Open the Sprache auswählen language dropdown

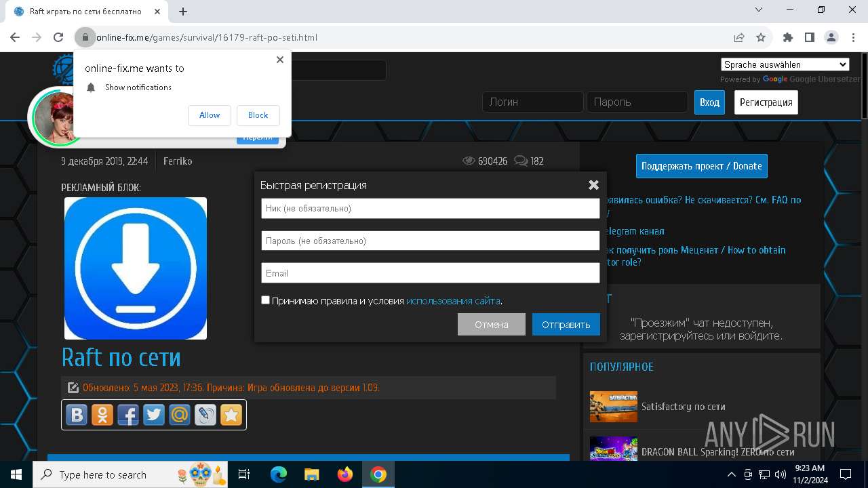[x=785, y=64]
